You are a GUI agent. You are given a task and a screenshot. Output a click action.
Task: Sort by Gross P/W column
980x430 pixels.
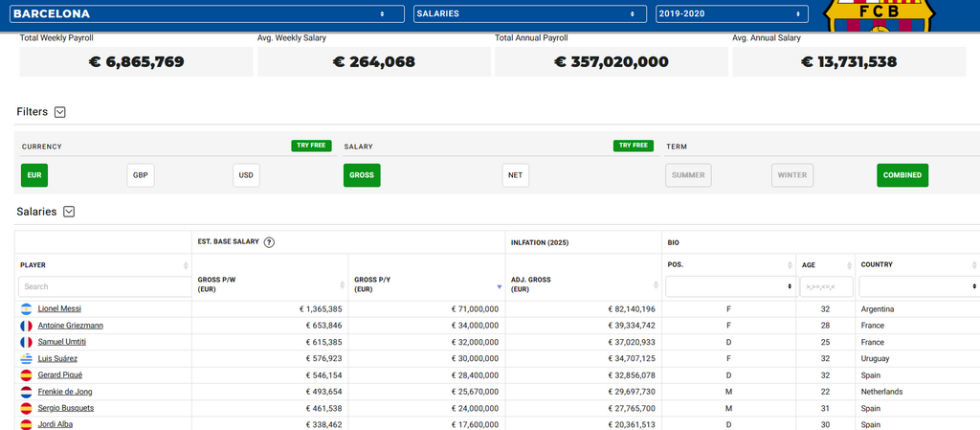pos(343,285)
